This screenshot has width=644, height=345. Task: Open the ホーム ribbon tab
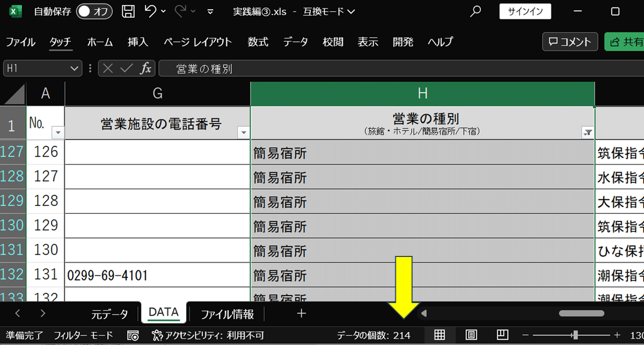coord(100,42)
